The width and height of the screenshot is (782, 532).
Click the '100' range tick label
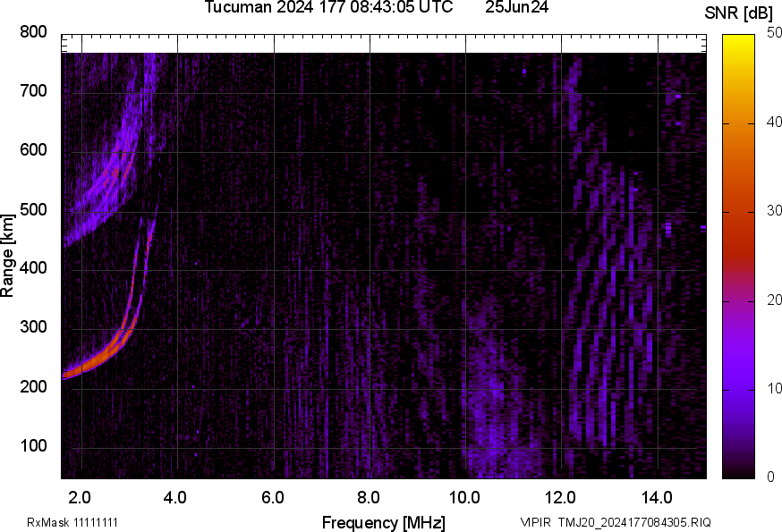(33, 445)
